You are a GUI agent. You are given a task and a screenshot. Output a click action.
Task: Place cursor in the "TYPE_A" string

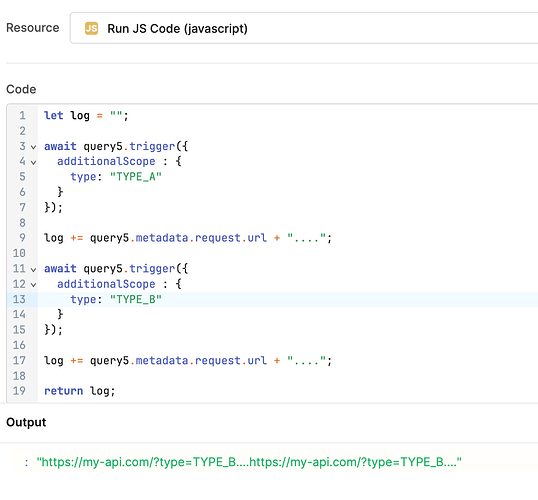point(136,177)
